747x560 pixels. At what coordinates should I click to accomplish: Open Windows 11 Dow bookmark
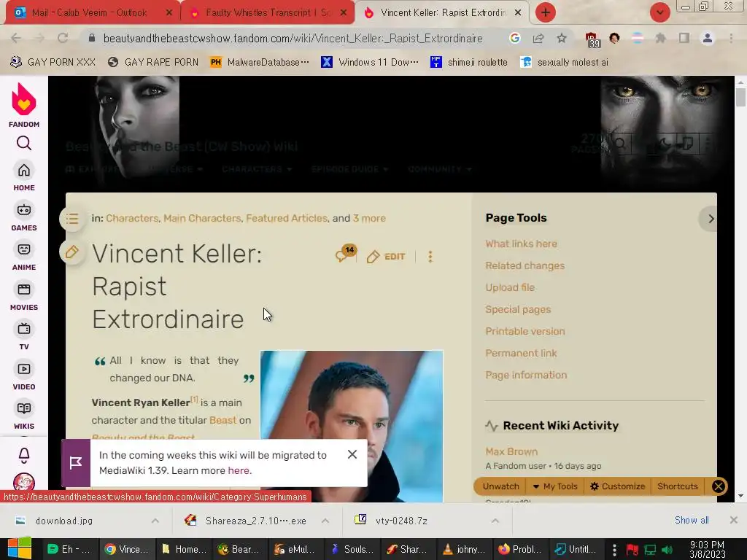tap(370, 62)
